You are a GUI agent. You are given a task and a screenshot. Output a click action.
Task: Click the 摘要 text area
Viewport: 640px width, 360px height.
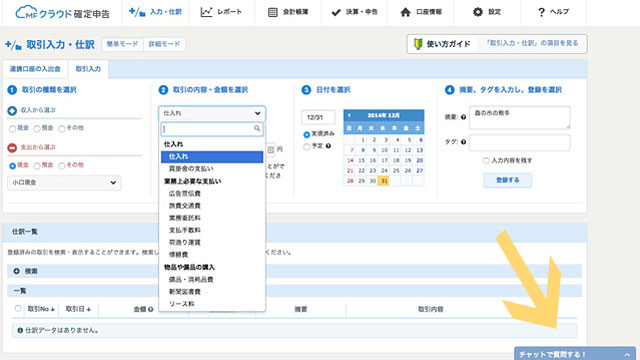click(x=520, y=118)
